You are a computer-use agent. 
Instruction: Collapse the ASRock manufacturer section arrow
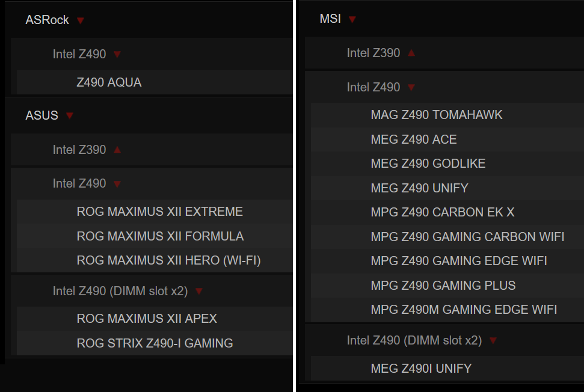tap(81, 20)
